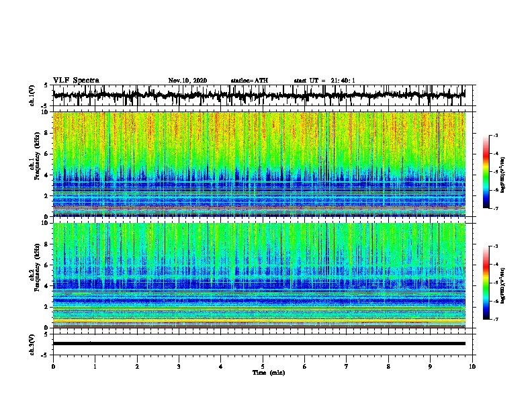This screenshot has width=532, height=411.
Task: Click time axis tick label "3"
Action: [x=179, y=367]
